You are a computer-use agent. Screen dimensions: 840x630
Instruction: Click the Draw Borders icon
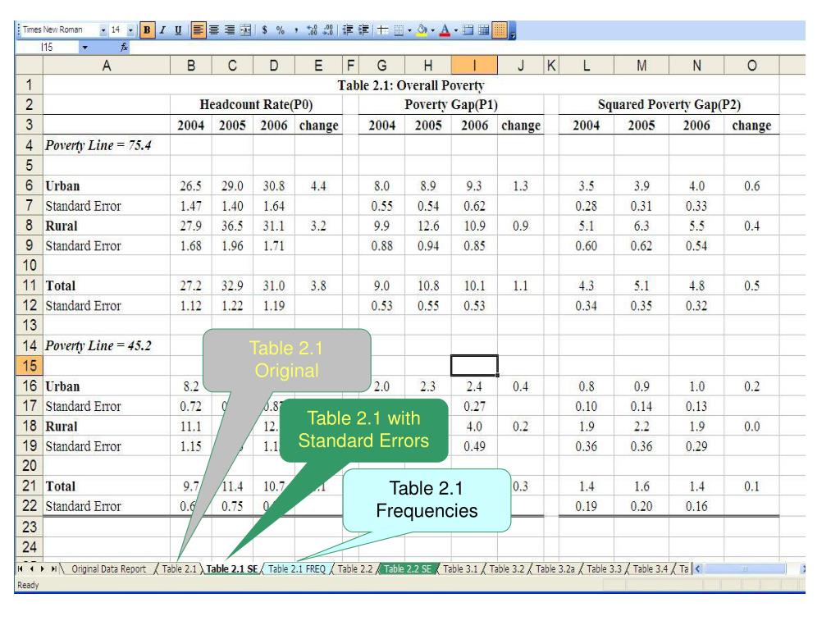[382, 30]
